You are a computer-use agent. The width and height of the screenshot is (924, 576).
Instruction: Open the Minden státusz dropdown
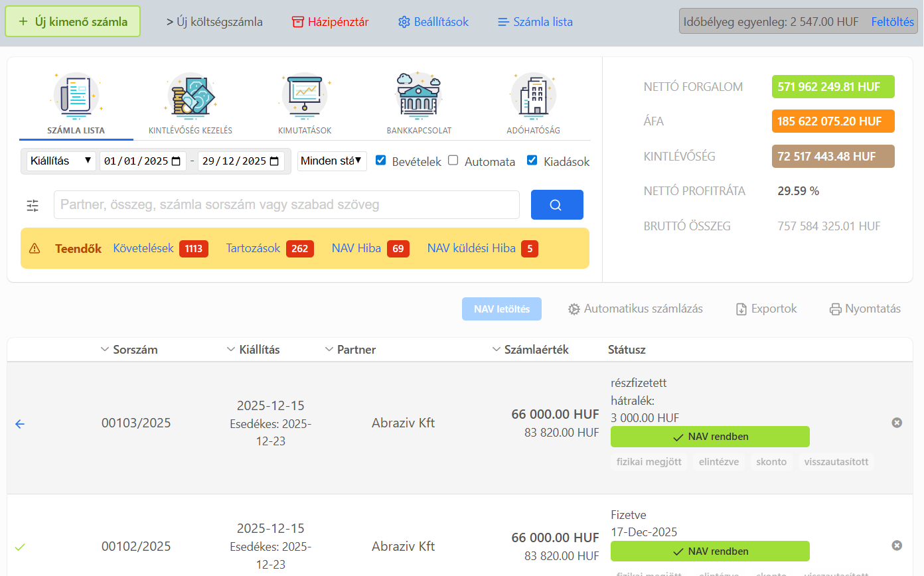(x=331, y=161)
